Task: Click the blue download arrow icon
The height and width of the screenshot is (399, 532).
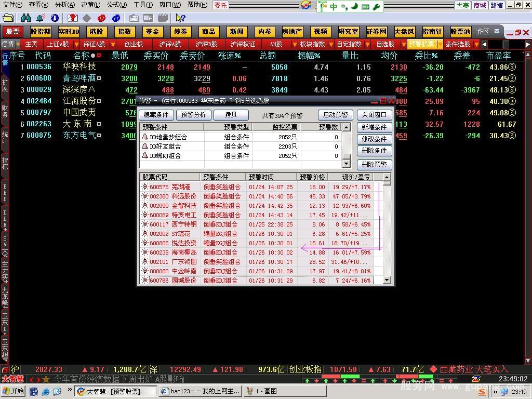Action: coord(55,18)
